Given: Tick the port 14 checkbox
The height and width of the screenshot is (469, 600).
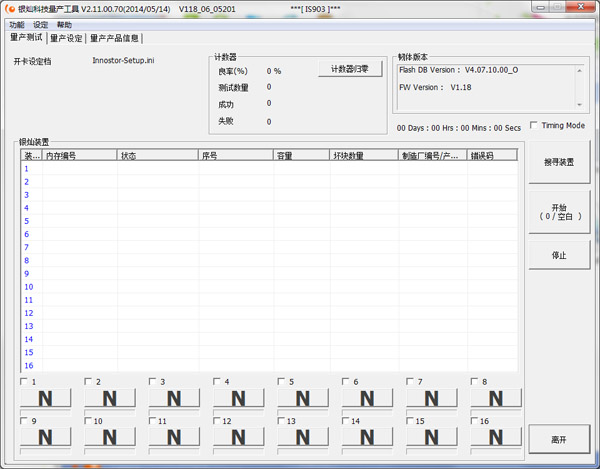Looking at the screenshot, I should pos(346,421).
